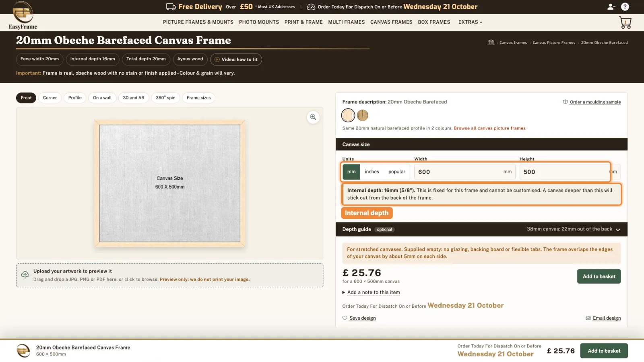This screenshot has height=362, width=644.
Task: Select the light natural obeche colour swatch
Action: pos(348,115)
